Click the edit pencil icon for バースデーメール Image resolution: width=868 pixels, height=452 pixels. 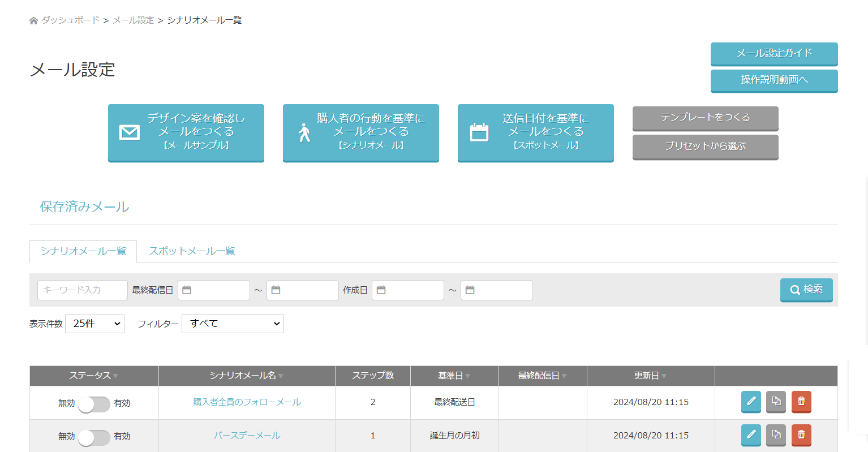coord(751,435)
